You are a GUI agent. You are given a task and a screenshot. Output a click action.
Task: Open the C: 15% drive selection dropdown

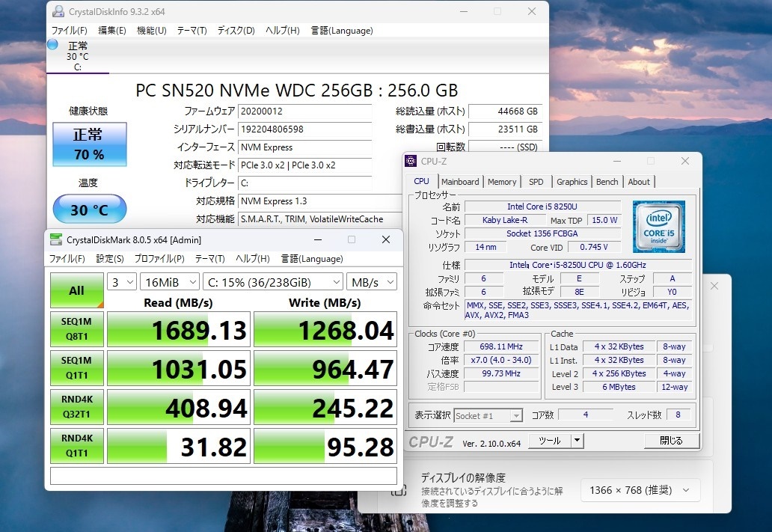(273, 282)
